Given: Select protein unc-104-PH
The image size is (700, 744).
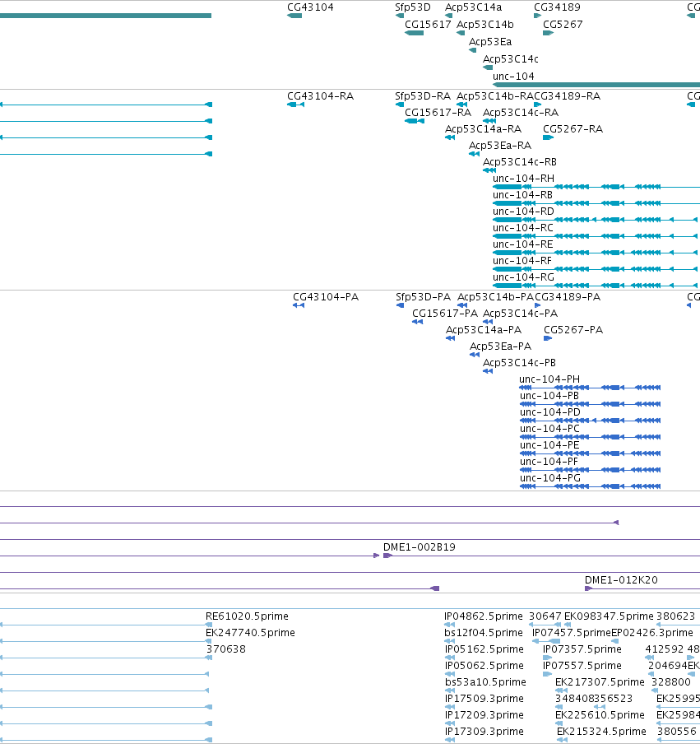Looking at the screenshot, I should coord(549,379).
